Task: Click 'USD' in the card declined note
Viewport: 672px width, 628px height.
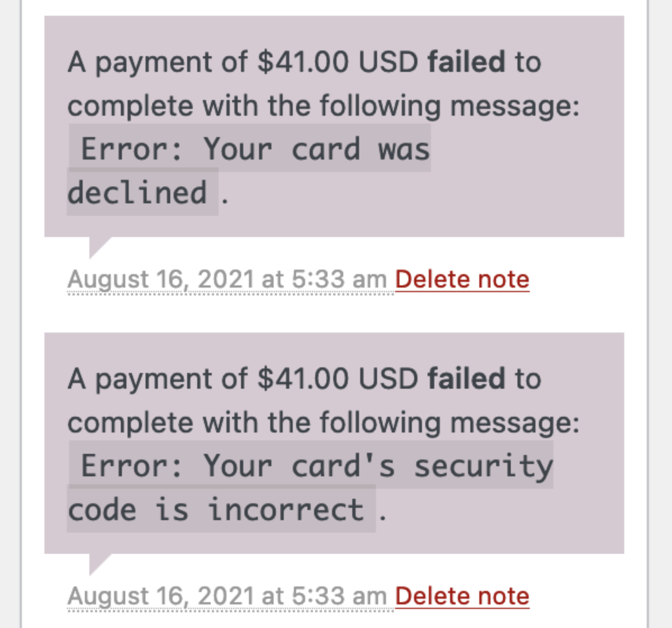Action: [388, 62]
